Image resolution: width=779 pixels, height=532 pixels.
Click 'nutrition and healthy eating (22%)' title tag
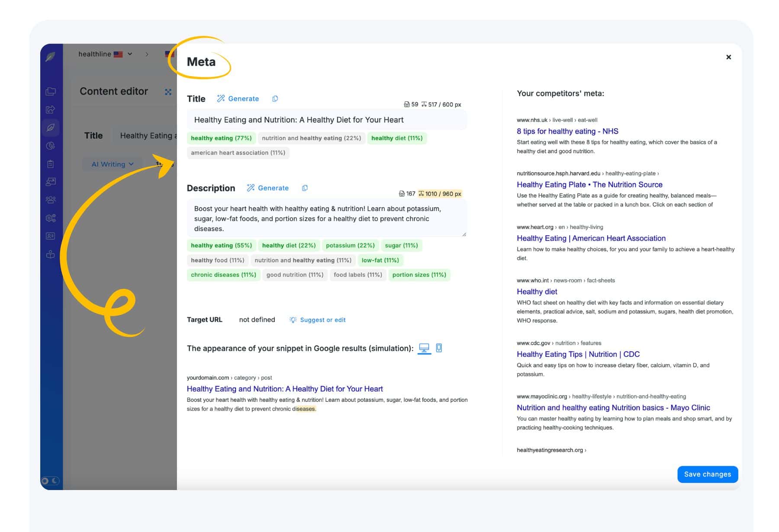click(x=311, y=138)
